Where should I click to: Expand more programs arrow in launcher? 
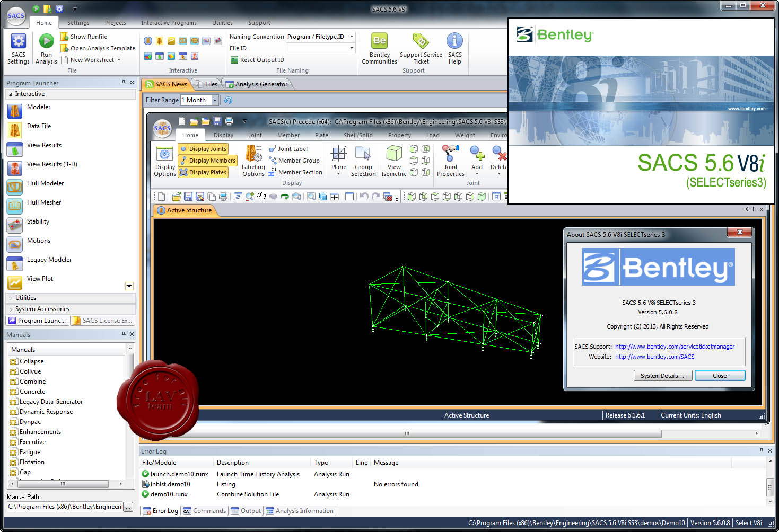(x=129, y=286)
